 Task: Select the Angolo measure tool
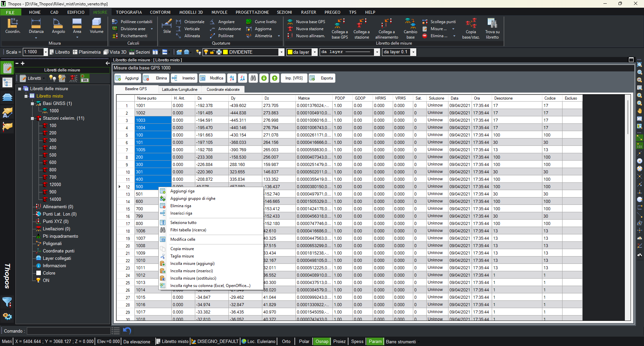tap(58, 26)
